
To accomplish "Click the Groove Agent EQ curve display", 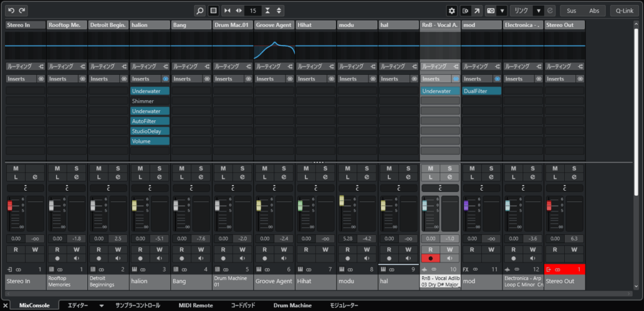I will point(274,46).
